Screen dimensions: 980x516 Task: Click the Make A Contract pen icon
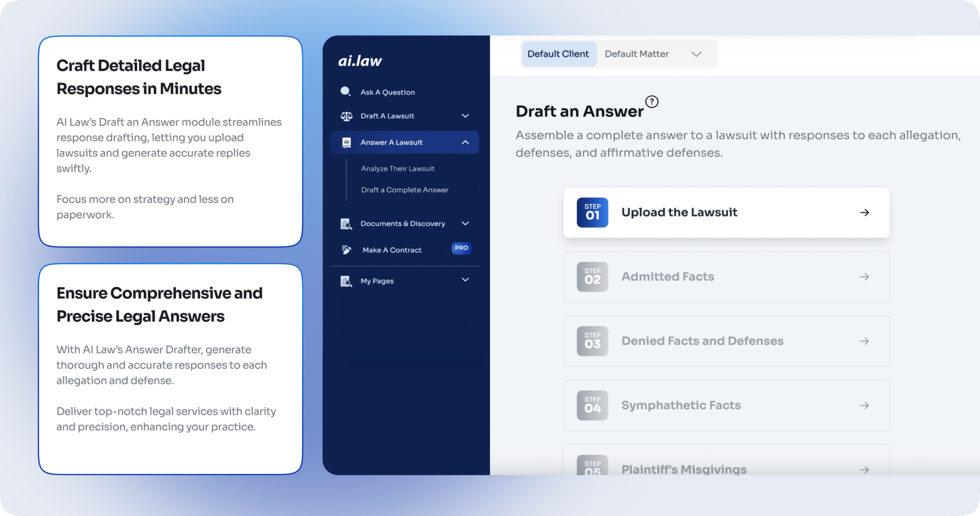coord(346,250)
